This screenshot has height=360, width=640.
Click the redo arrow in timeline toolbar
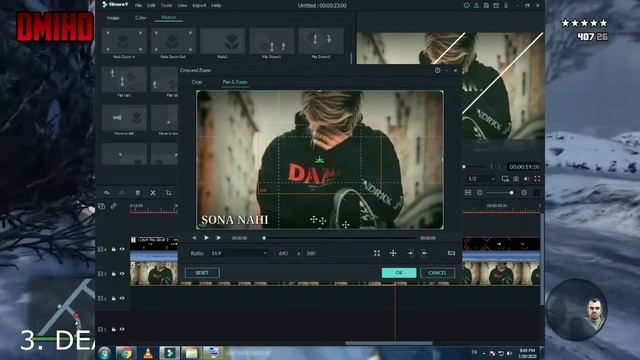(x=122, y=193)
